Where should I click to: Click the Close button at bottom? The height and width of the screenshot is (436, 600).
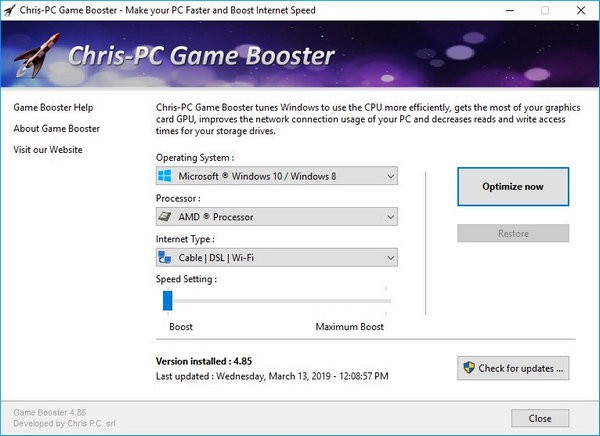pos(540,418)
